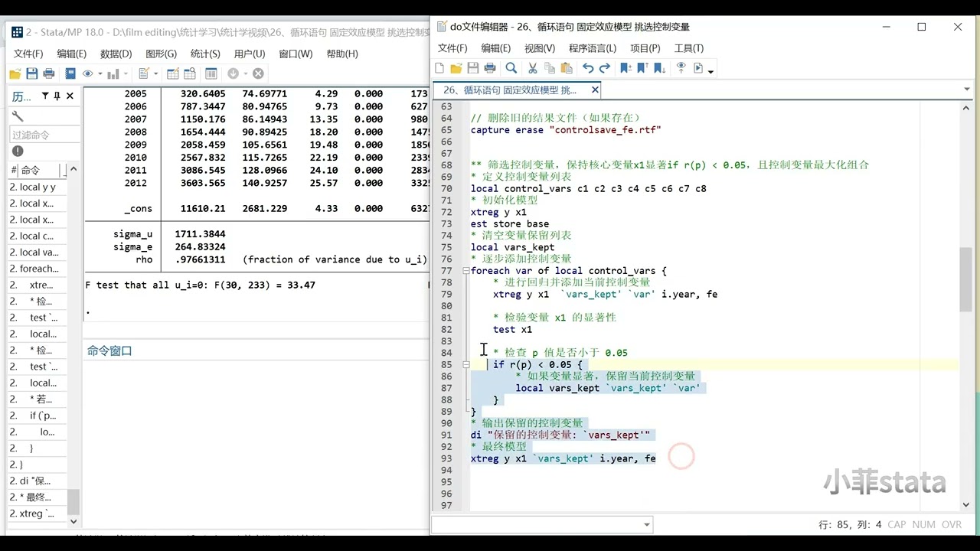Viewport: 980px width, 551px height.
Task: Click the Copy icon in do-file editor toolbar
Action: [550, 68]
